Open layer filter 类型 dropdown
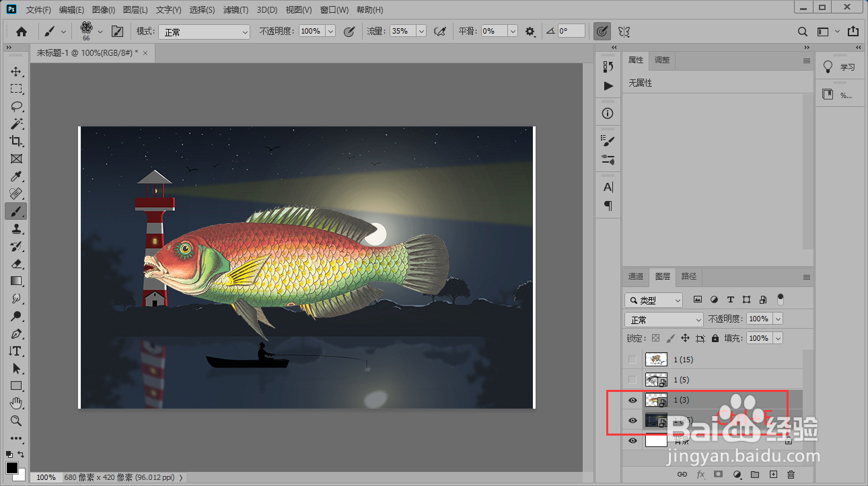 click(653, 300)
